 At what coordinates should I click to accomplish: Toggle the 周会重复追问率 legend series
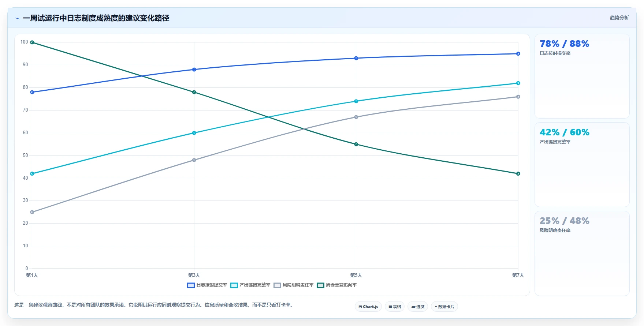[x=337, y=285]
